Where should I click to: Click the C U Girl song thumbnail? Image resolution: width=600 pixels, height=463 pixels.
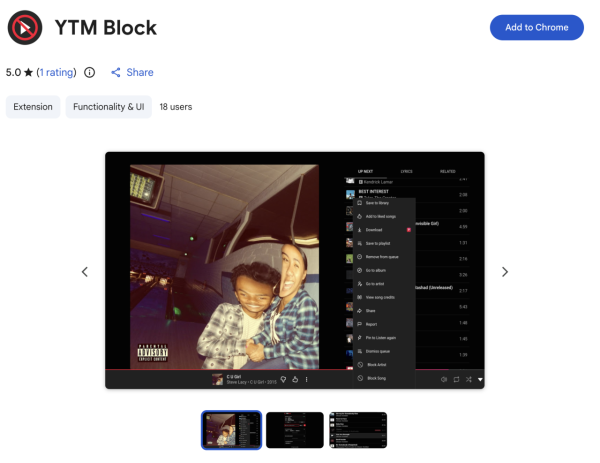pos(217,380)
